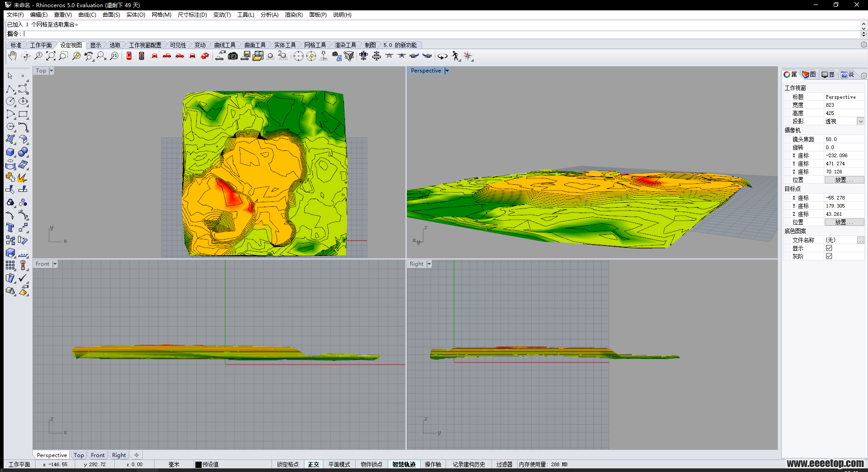
Task: Click the rotate camera loop icon
Action: click(x=443, y=56)
